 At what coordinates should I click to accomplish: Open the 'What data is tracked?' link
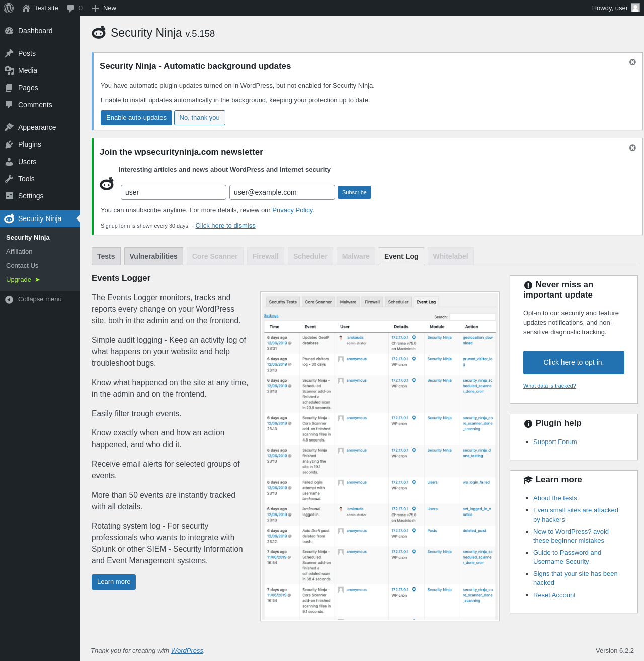(549, 386)
